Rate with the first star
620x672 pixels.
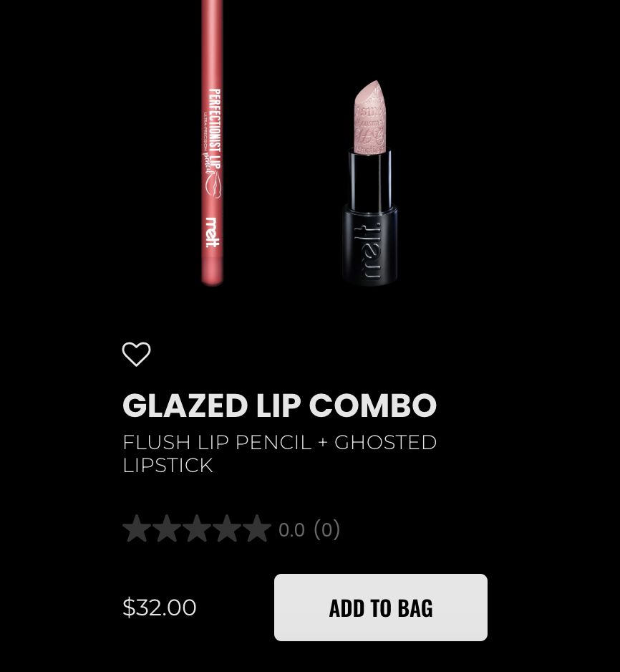(137, 529)
